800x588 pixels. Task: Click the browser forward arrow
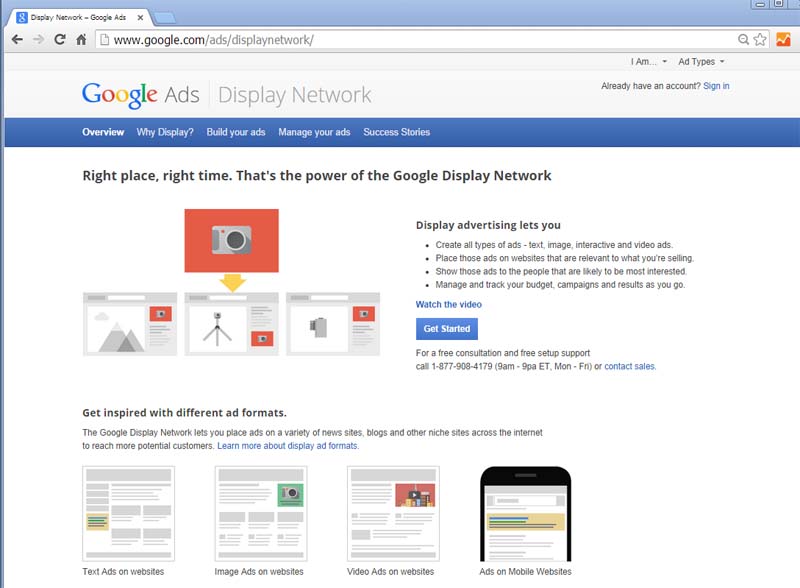pos(38,40)
